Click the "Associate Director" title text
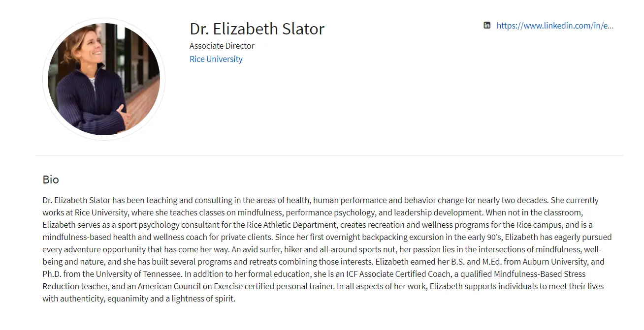Viewport: 644px width, 330px height. [222, 46]
